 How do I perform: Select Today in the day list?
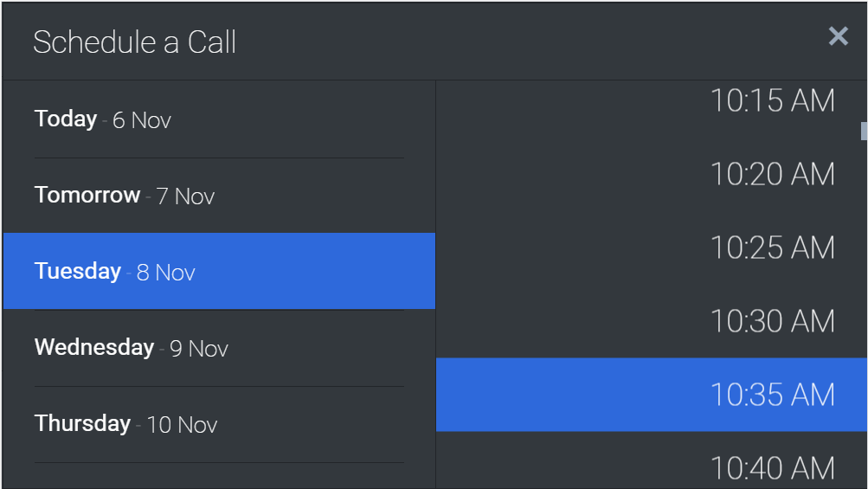click(x=66, y=119)
